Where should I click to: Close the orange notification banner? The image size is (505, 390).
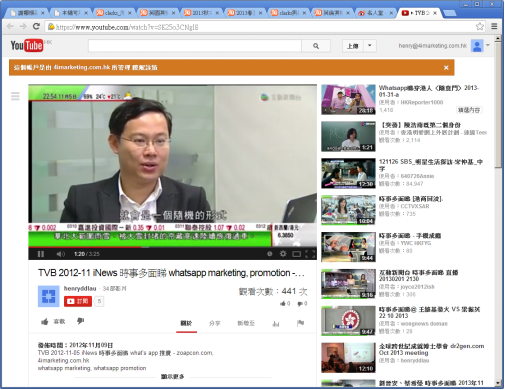(446, 68)
